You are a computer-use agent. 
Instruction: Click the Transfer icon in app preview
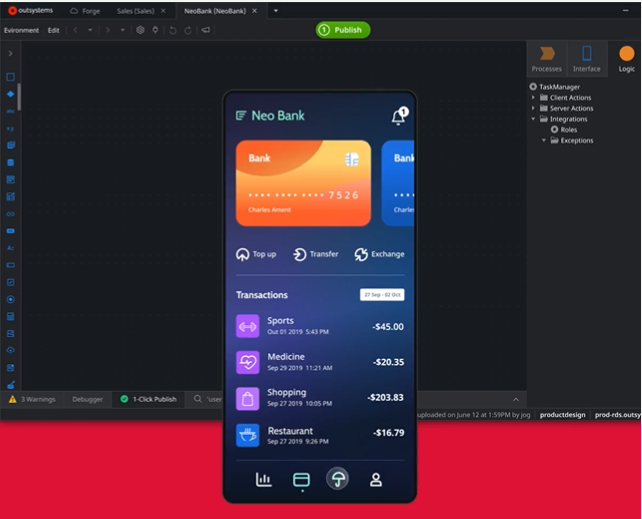click(x=299, y=254)
